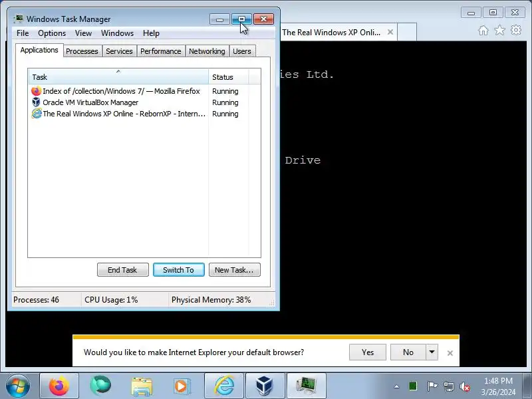
Task: Open Windows Media Player from taskbar
Action: click(x=182, y=386)
